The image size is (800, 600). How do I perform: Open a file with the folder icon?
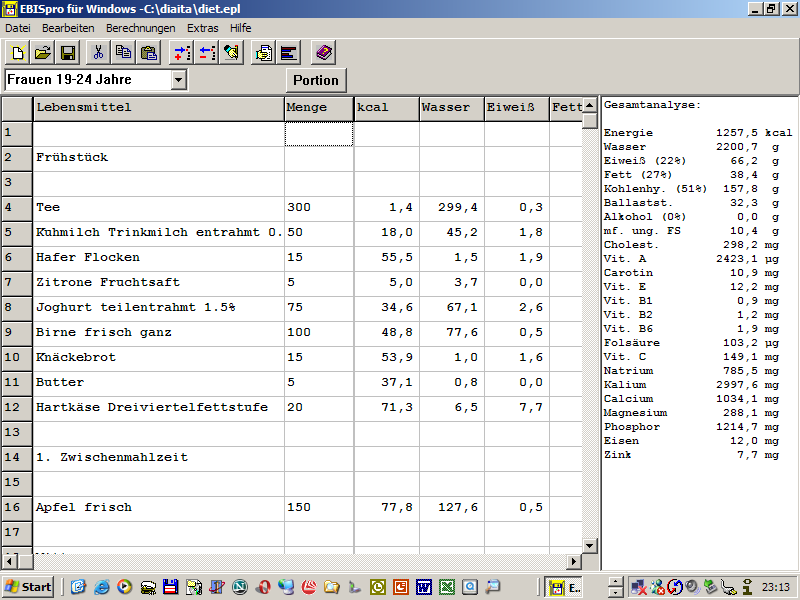[43, 52]
